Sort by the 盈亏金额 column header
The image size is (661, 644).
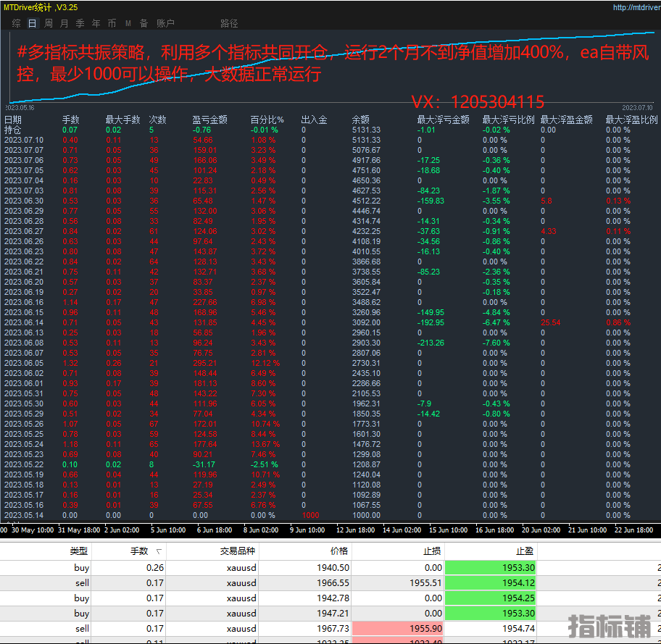click(209, 120)
